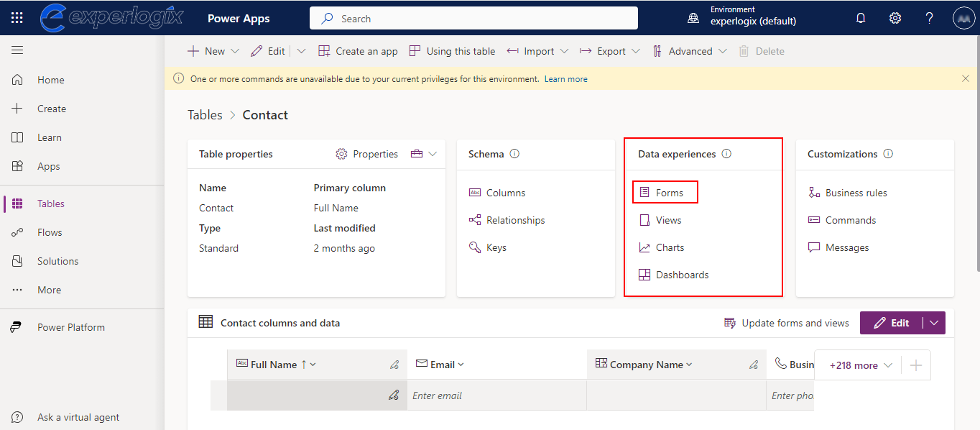Expand the chevron beside command bar Edit

tap(301, 51)
